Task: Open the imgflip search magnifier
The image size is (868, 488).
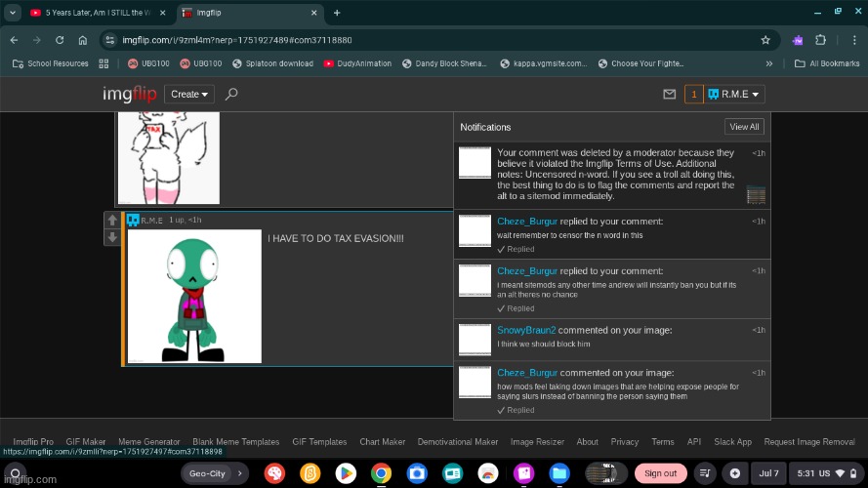Action: pyautogui.click(x=231, y=94)
